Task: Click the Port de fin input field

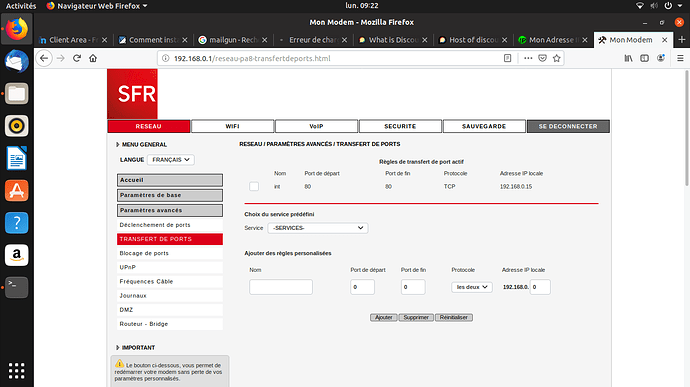Action: point(413,287)
